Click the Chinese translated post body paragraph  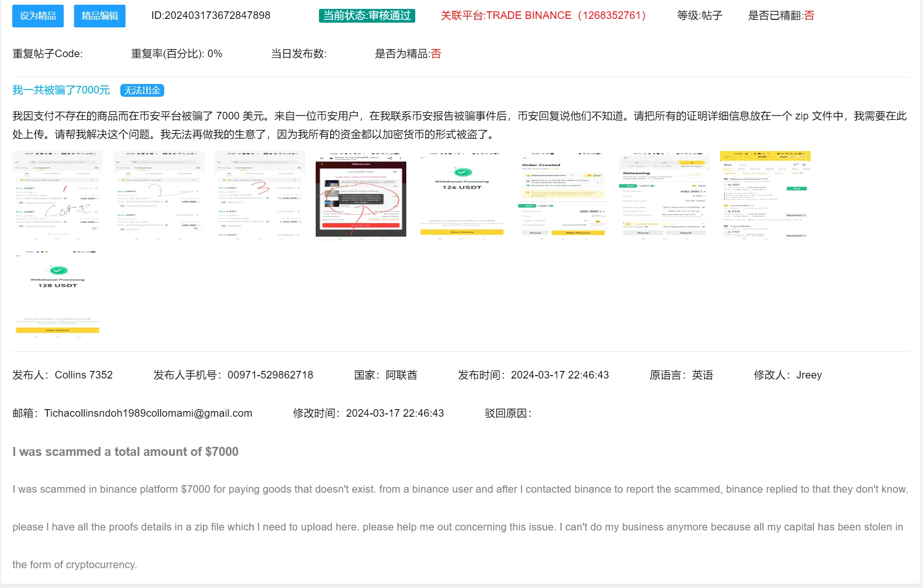(x=460, y=126)
